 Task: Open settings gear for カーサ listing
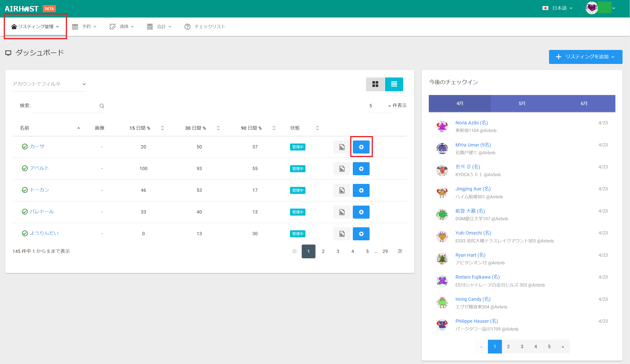361,147
